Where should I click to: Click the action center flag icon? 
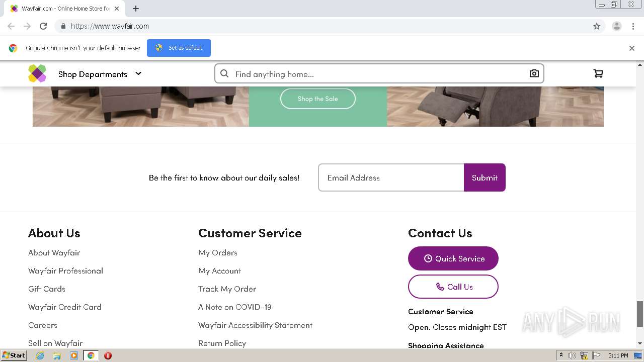(x=596, y=355)
